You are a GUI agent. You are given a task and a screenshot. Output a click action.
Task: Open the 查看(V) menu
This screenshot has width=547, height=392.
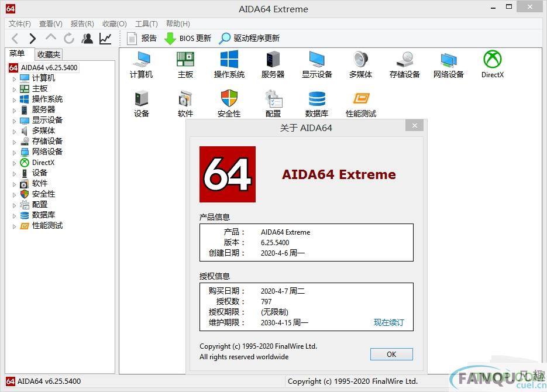50,24
